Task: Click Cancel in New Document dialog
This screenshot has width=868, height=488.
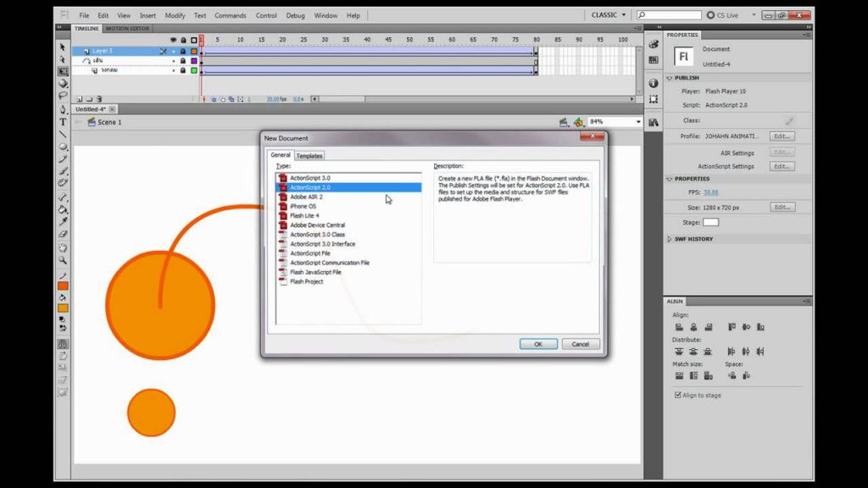Action: click(x=580, y=344)
